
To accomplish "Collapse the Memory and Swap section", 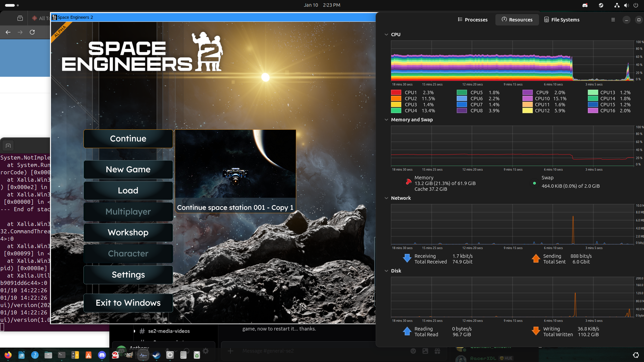I will (x=386, y=120).
